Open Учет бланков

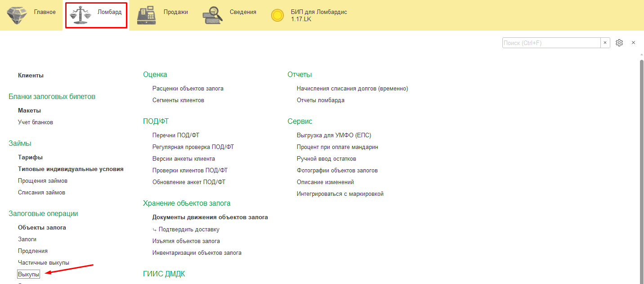(x=36, y=122)
